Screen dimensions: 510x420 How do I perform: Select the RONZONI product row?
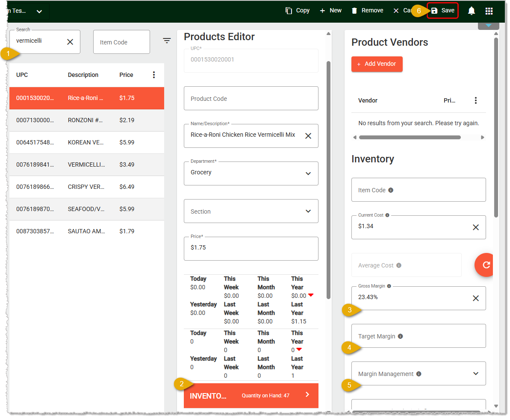click(x=86, y=120)
